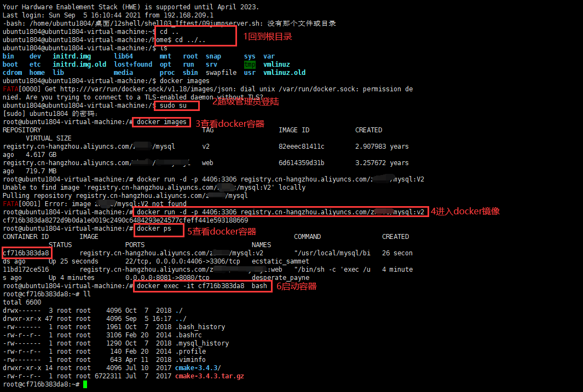Click annotation '2超级管理员登陆'

(245, 102)
